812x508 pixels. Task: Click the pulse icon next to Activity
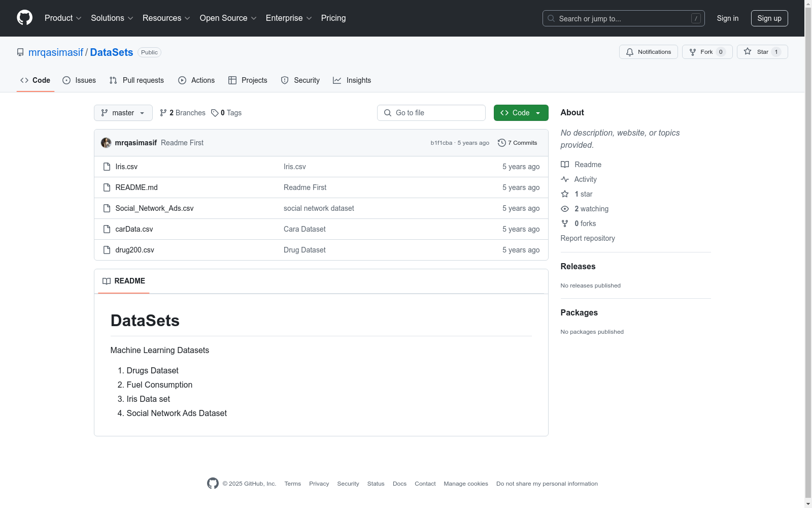(x=565, y=179)
